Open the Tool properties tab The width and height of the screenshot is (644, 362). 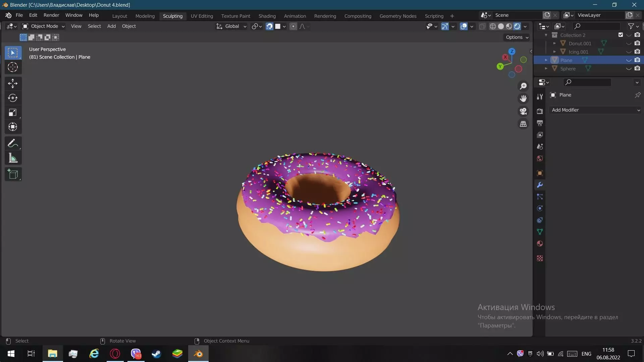(x=540, y=97)
